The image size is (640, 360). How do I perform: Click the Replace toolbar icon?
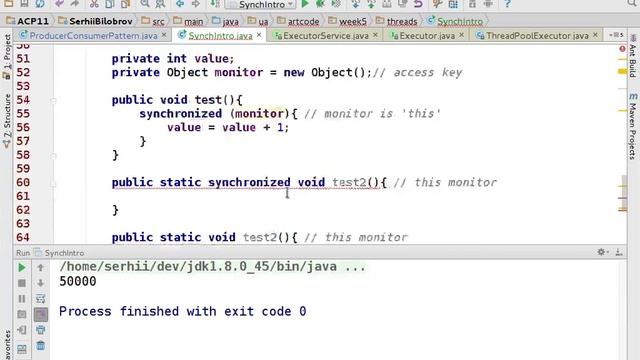pyautogui.click(x=160, y=4)
